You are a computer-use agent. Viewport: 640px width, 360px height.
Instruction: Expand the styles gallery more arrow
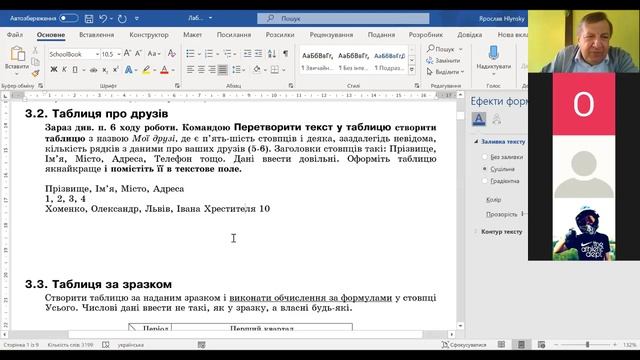412,70
